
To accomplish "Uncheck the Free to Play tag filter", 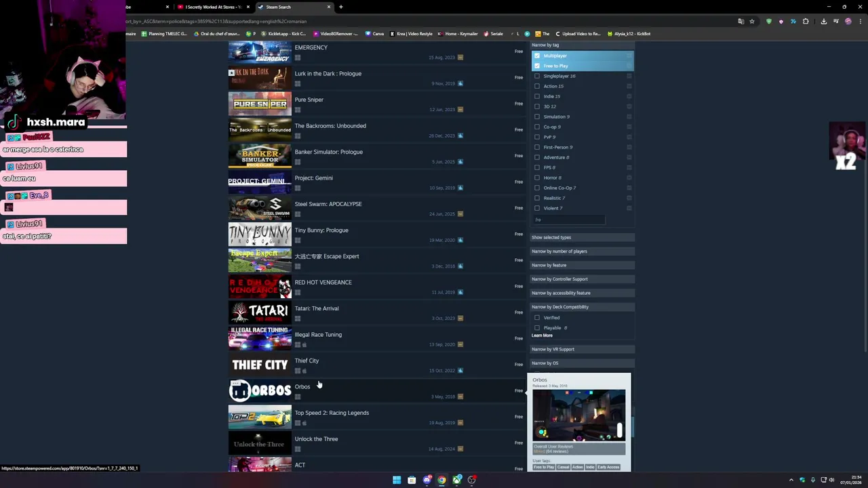I will pos(537,66).
